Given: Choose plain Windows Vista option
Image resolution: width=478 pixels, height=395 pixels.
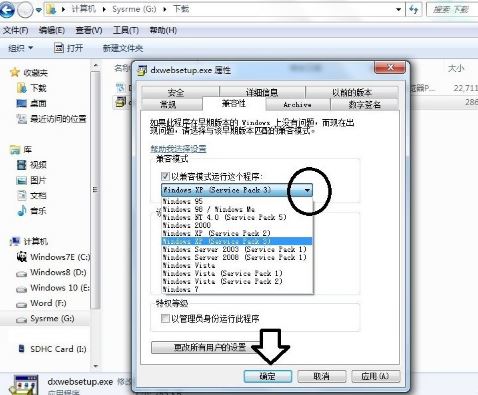Looking at the screenshot, I should pyautogui.click(x=237, y=265).
